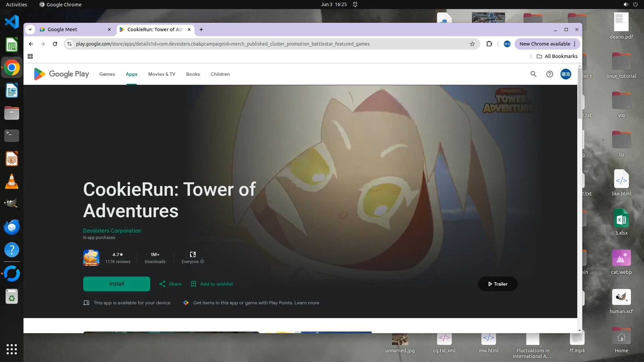Expand the tab search dropdown arrow
Screen dimensions: 644x362
tap(30, 29)
